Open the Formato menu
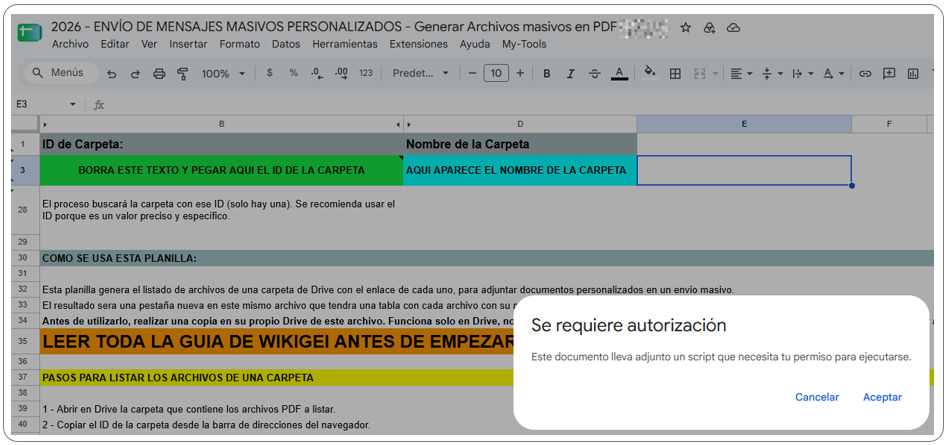 point(239,44)
